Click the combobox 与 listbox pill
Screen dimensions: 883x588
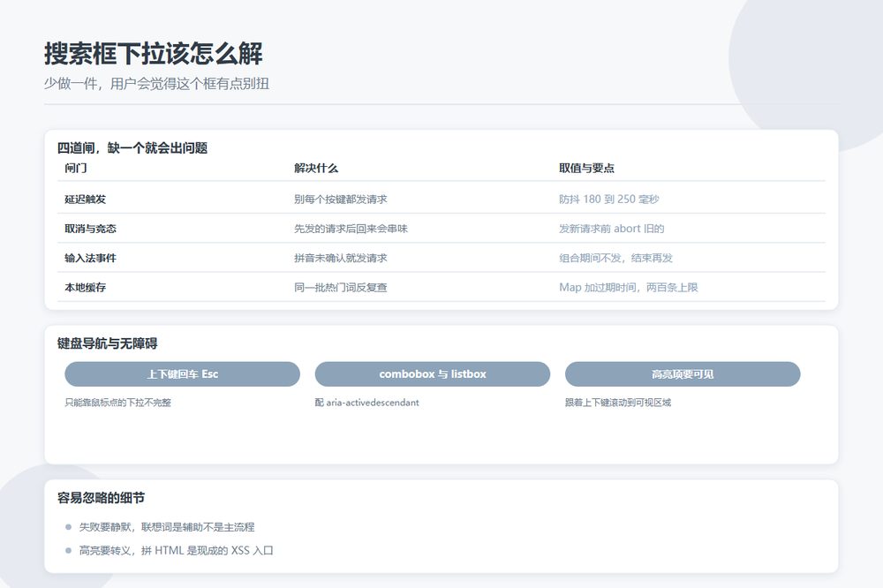pos(433,374)
